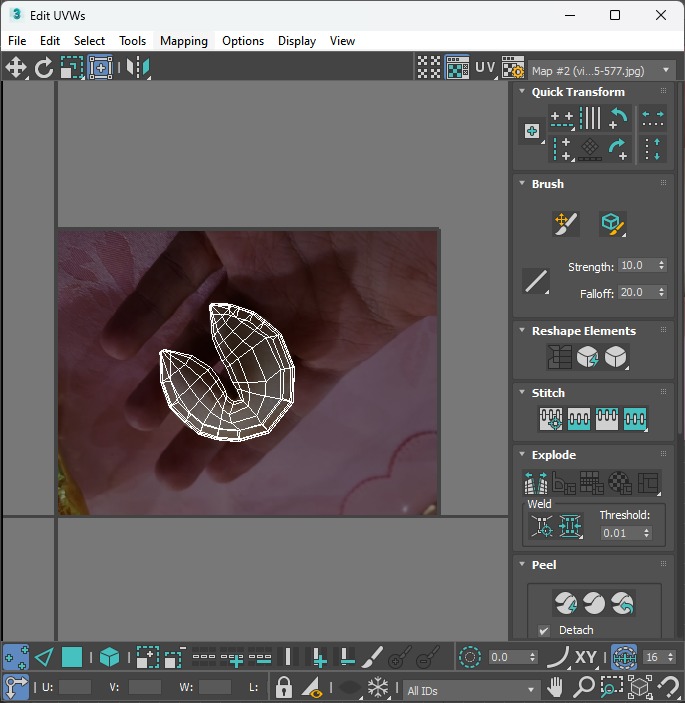
Task: Toggle Select By Element cube icon
Action: coord(109,657)
